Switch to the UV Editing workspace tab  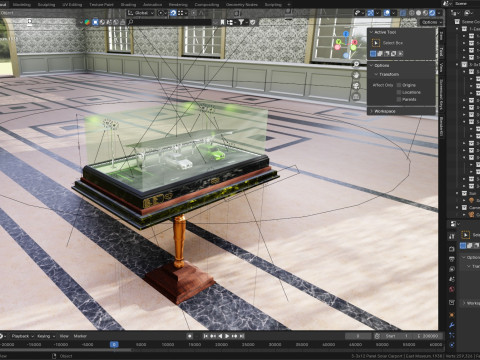tap(72, 5)
